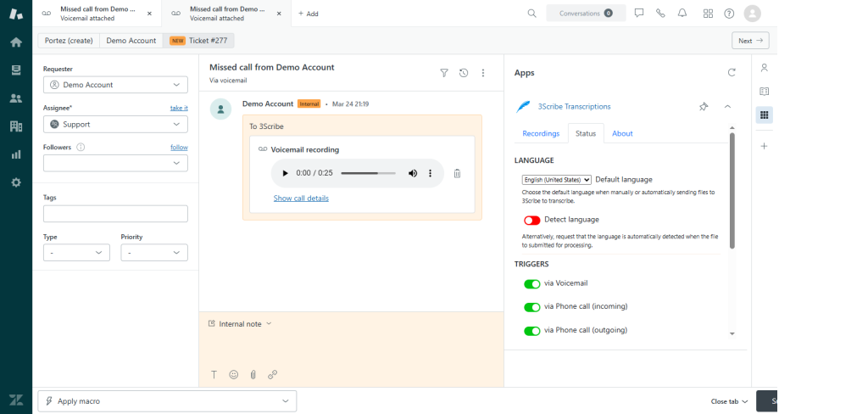The image size is (868, 414).
Task: Show ticket events history icon
Action: (x=464, y=73)
